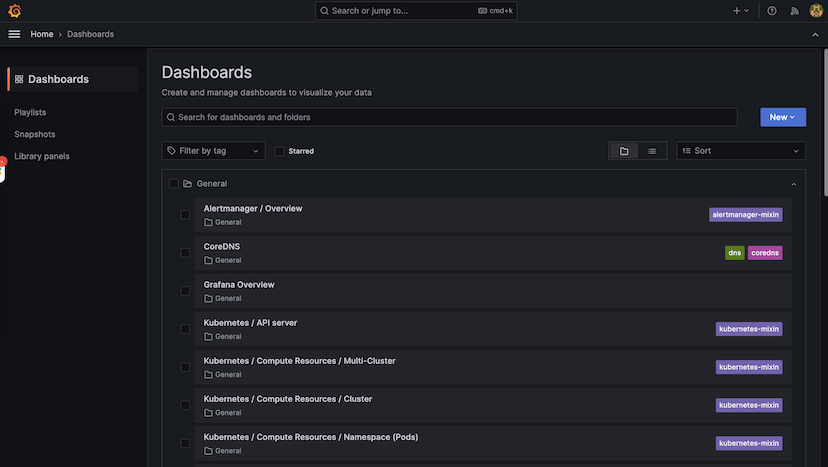Open the New button dropdown
Viewport: 828px width, 467px height.
[x=783, y=117]
